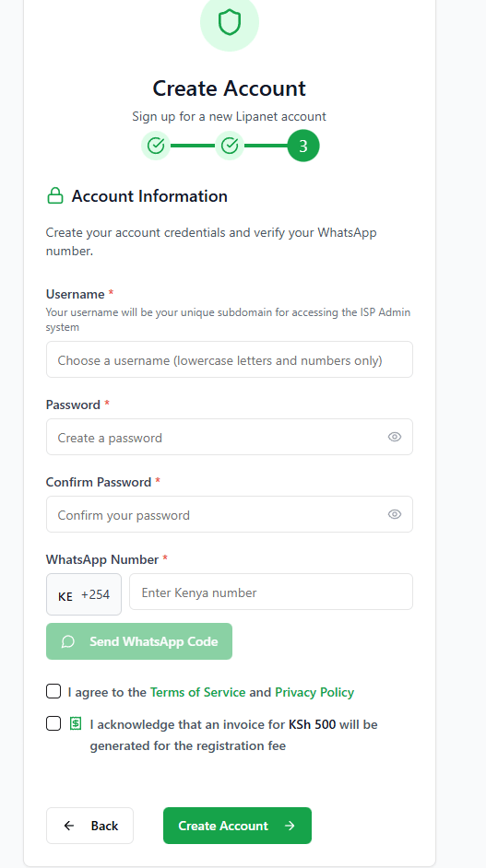Screen dimensions: 486x868
Task: Click the Send WhatsApp Code button
Action: [139, 641]
